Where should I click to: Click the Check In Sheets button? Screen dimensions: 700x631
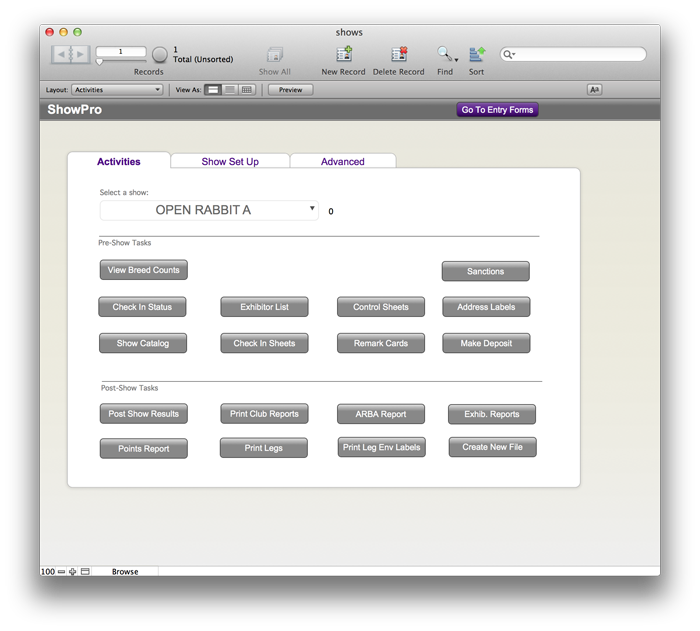tap(264, 343)
